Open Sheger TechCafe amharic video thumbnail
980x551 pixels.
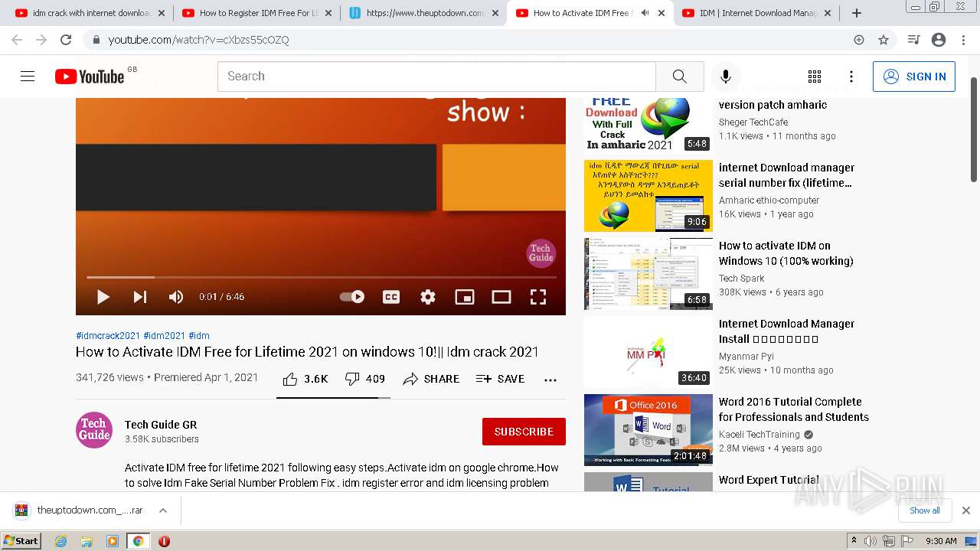(x=648, y=124)
